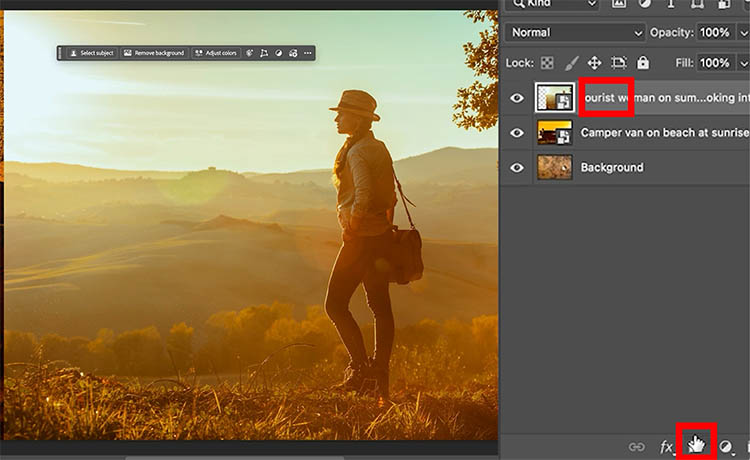Image resolution: width=750 pixels, height=460 pixels.
Task: Open the Normal blend mode dropdown
Action: pos(574,33)
